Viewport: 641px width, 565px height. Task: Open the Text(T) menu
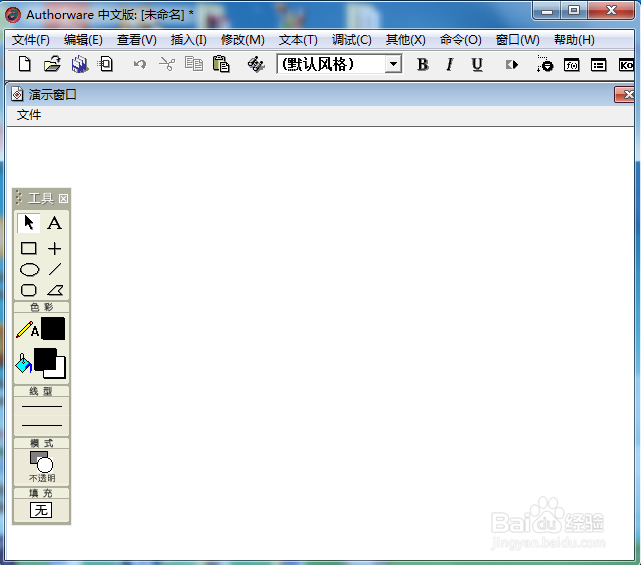pos(298,40)
